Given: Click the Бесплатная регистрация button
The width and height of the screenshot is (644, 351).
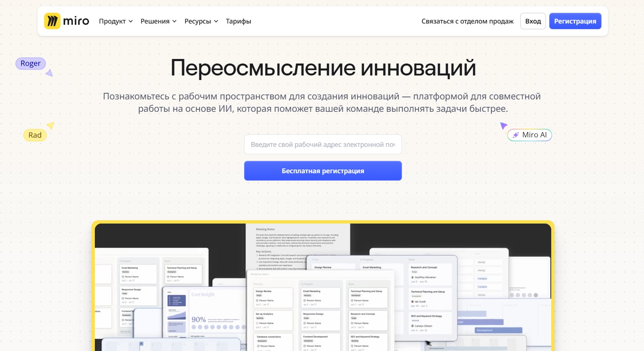Looking at the screenshot, I should [323, 171].
